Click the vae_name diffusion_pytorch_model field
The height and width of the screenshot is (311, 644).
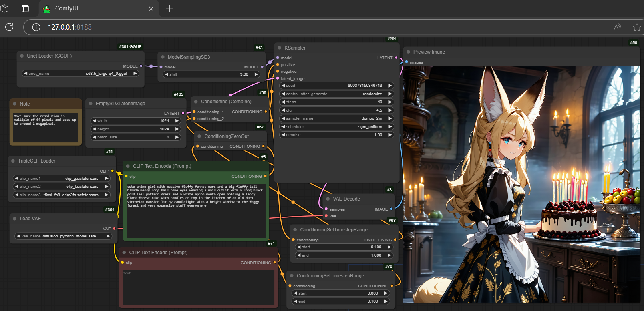point(63,236)
